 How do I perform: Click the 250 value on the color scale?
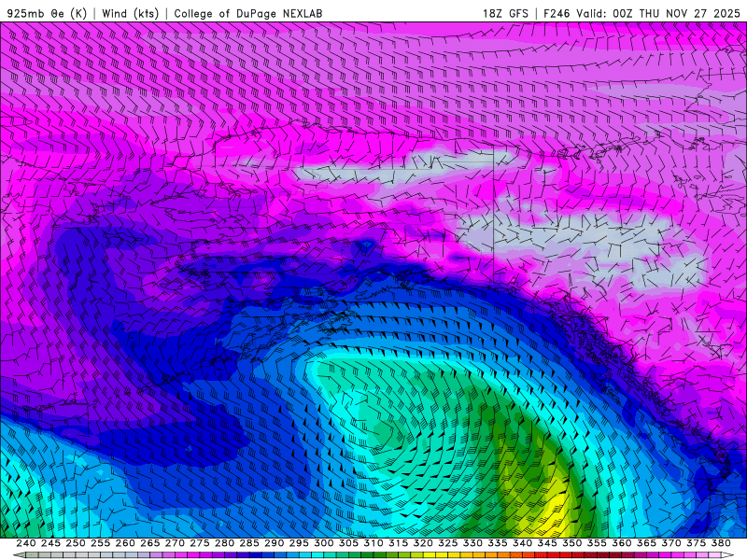[x=76, y=543]
